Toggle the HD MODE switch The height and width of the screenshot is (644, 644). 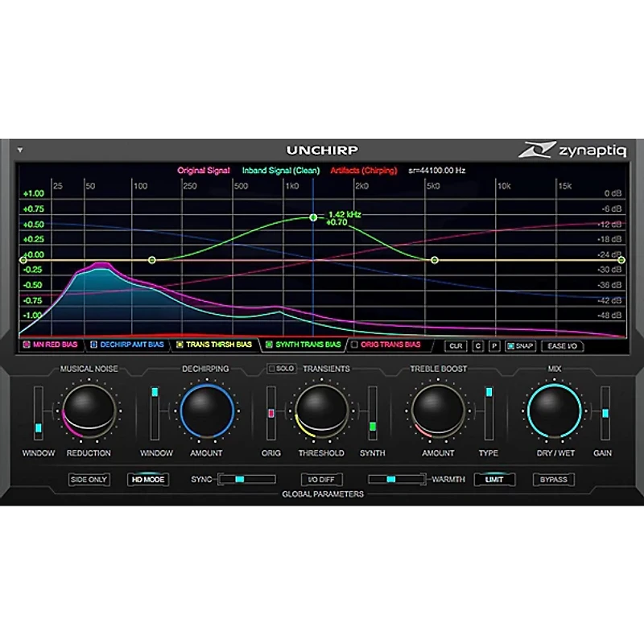[149, 479]
